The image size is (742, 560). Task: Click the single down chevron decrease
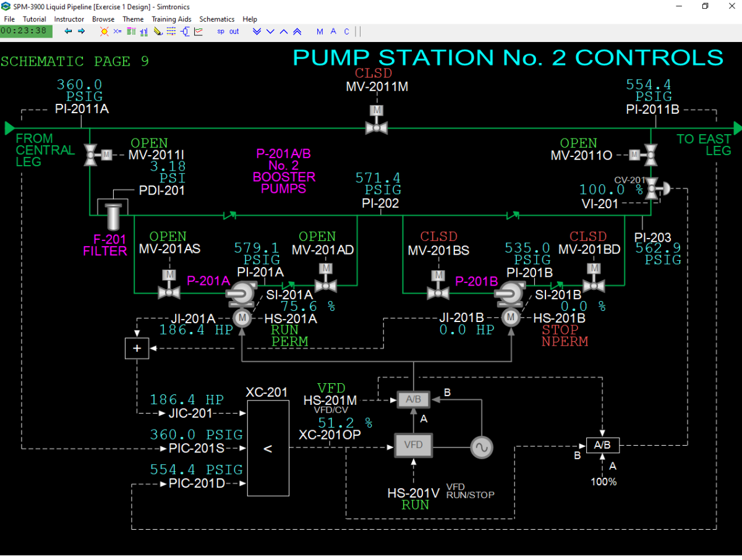point(271,32)
